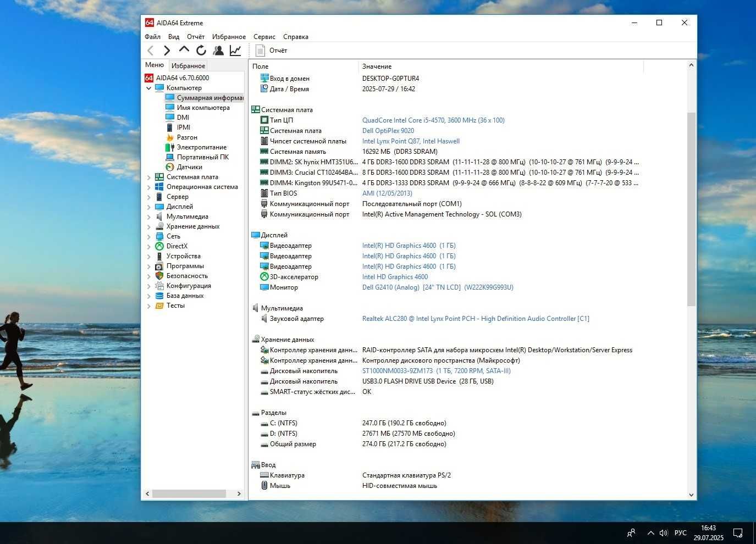This screenshot has width=756, height=544.
Task: Click the scroll down arrow of details pane
Action: point(692,495)
